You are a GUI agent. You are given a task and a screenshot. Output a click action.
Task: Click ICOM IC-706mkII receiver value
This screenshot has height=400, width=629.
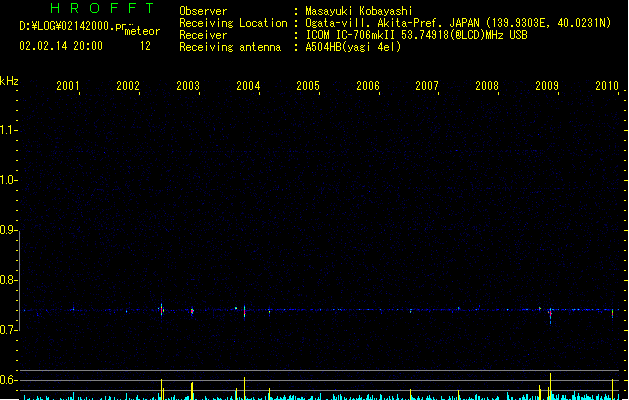tap(416, 35)
